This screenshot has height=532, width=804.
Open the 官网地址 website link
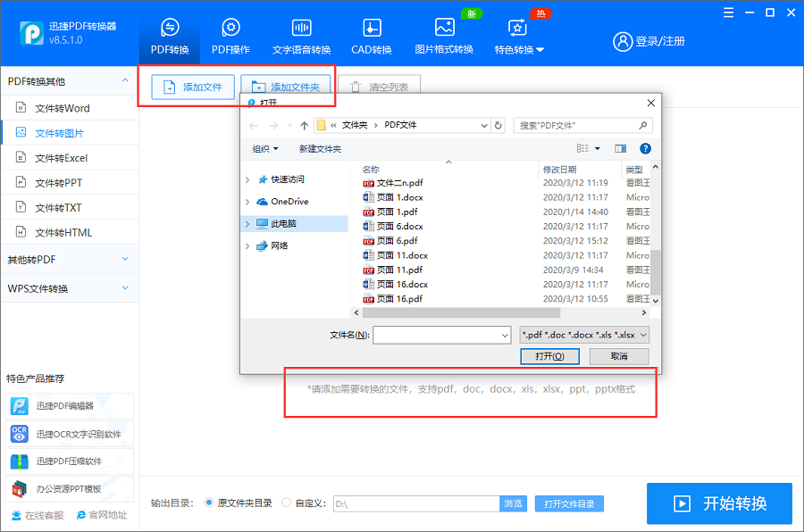pos(102,515)
